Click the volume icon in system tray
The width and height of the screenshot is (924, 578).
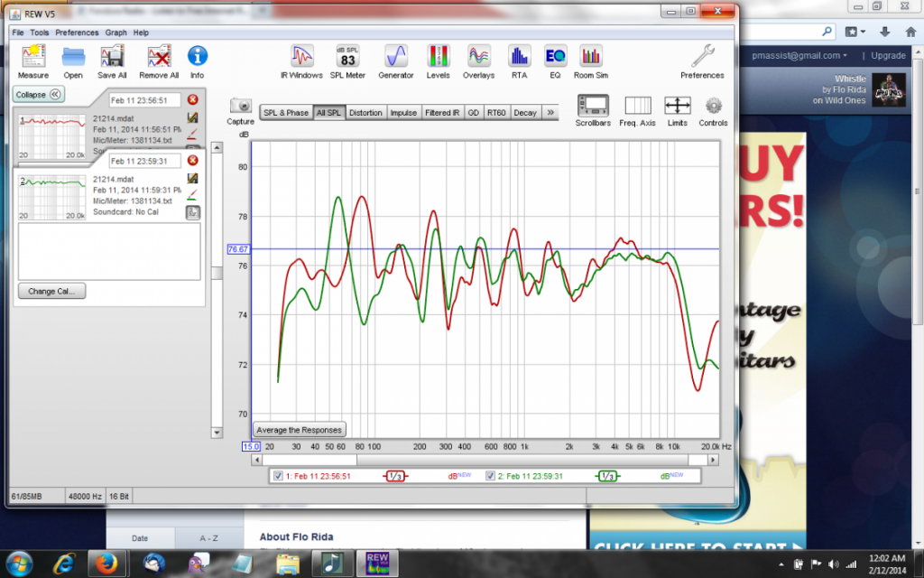point(833,564)
